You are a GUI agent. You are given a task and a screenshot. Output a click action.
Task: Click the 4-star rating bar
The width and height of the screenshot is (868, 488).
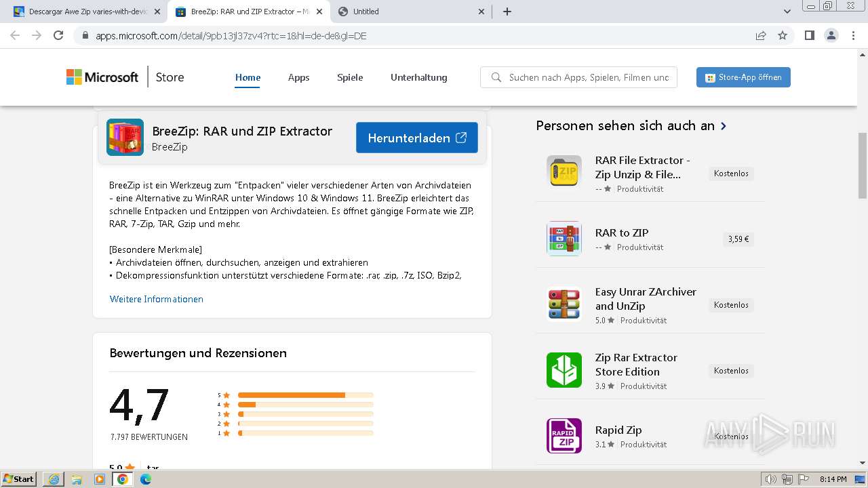(306, 405)
